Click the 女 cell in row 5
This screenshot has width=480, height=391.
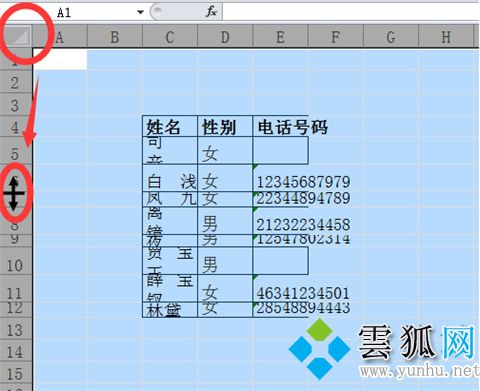[225, 151]
